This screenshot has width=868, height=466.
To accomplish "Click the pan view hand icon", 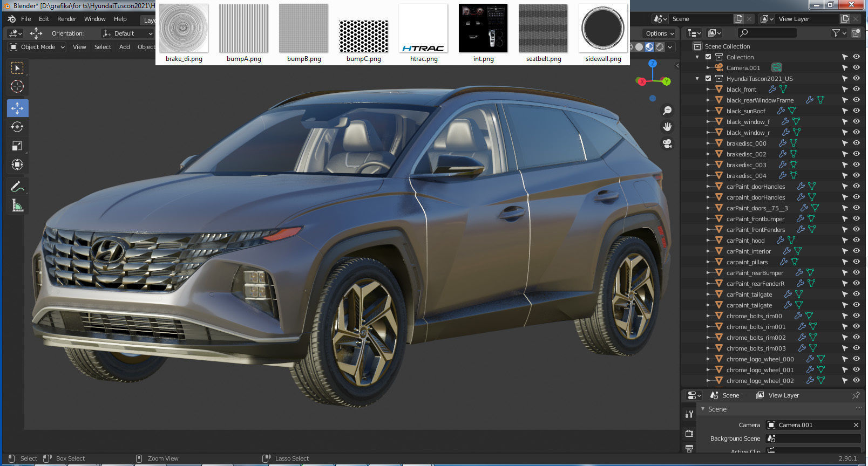I will [x=668, y=127].
